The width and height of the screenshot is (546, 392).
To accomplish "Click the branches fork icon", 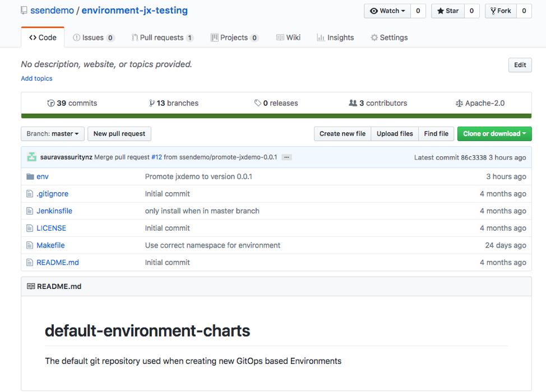I will tap(152, 103).
